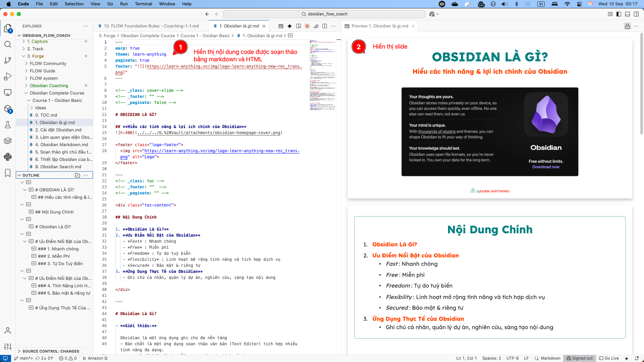Image resolution: width=644 pixels, height=362 pixels.
Task: Open the Accounts icon in activity bar
Action: (8, 331)
